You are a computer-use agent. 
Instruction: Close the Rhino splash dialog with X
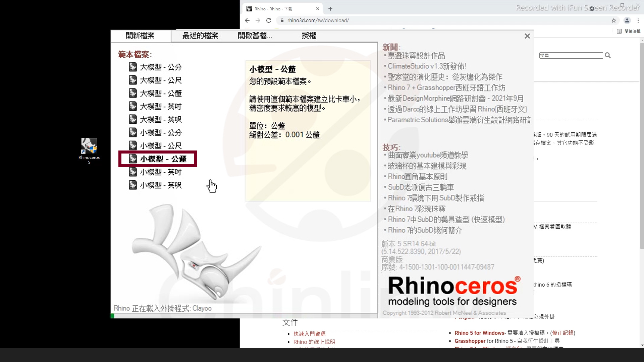tap(527, 36)
